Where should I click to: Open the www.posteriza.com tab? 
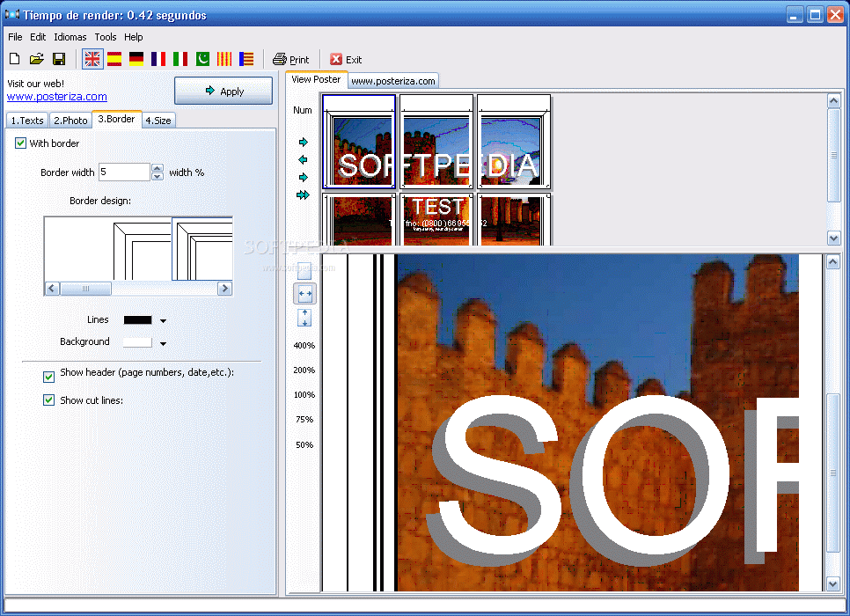pos(393,81)
